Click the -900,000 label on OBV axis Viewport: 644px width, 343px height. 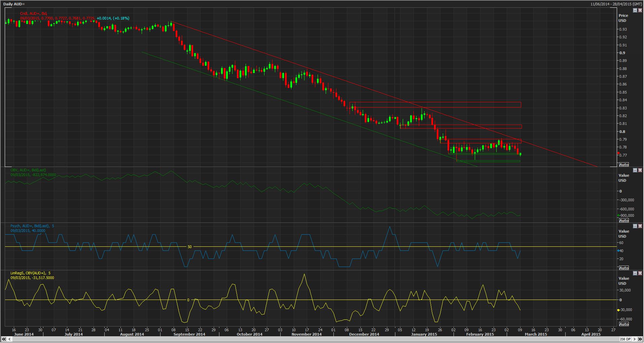point(627,215)
